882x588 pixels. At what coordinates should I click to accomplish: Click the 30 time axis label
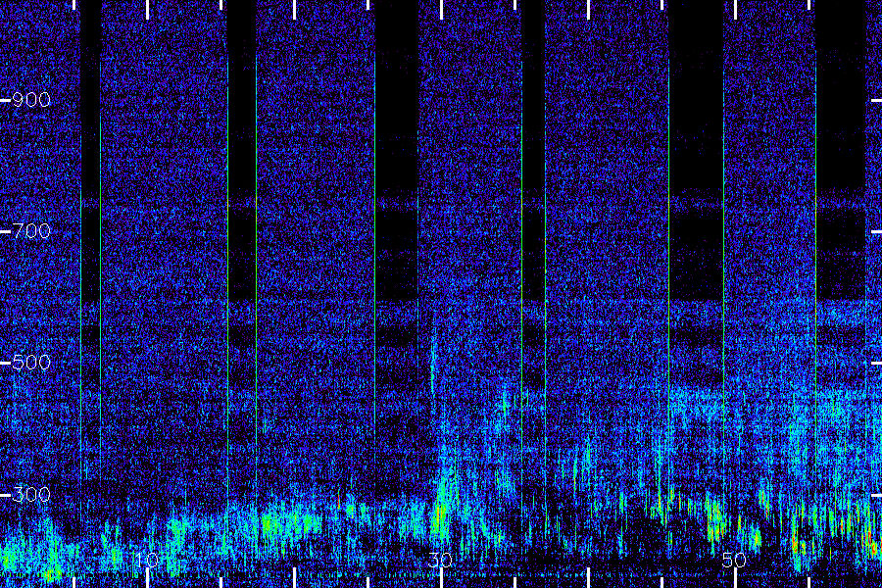440,560
